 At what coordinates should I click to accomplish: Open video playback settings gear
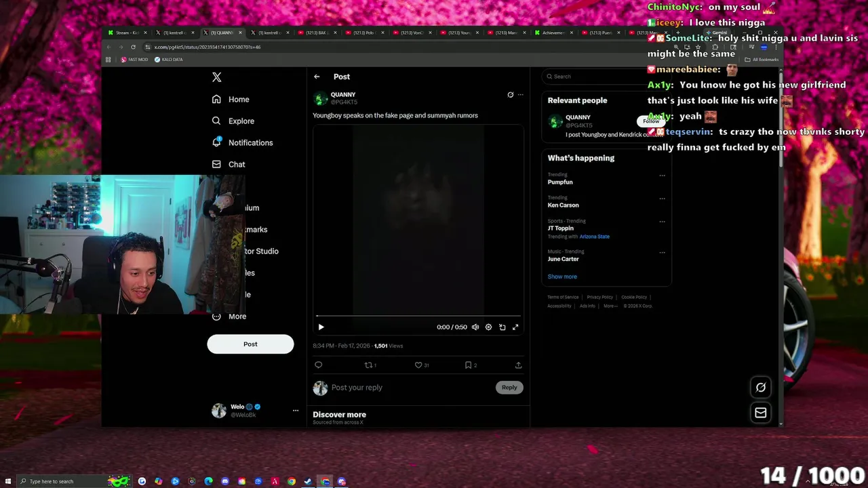tap(488, 327)
